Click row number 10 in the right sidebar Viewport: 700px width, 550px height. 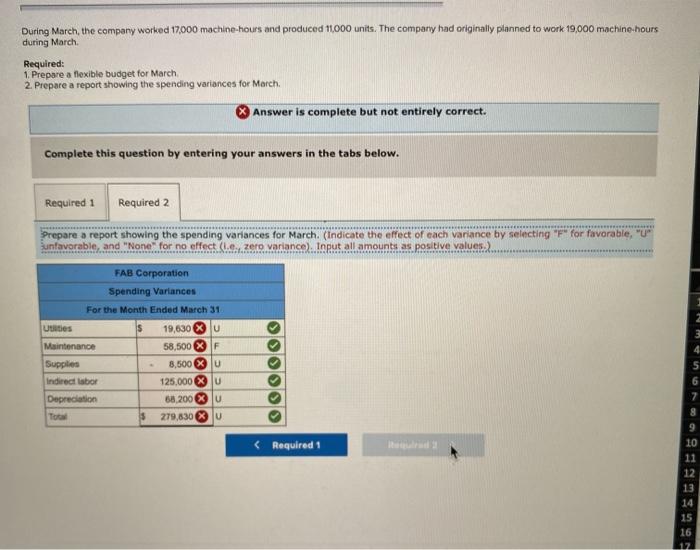pos(691,443)
